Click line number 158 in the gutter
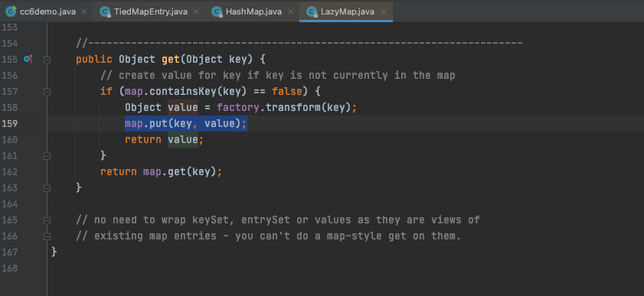Image resolution: width=644 pixels, height=296 pixels. point(9,107)
